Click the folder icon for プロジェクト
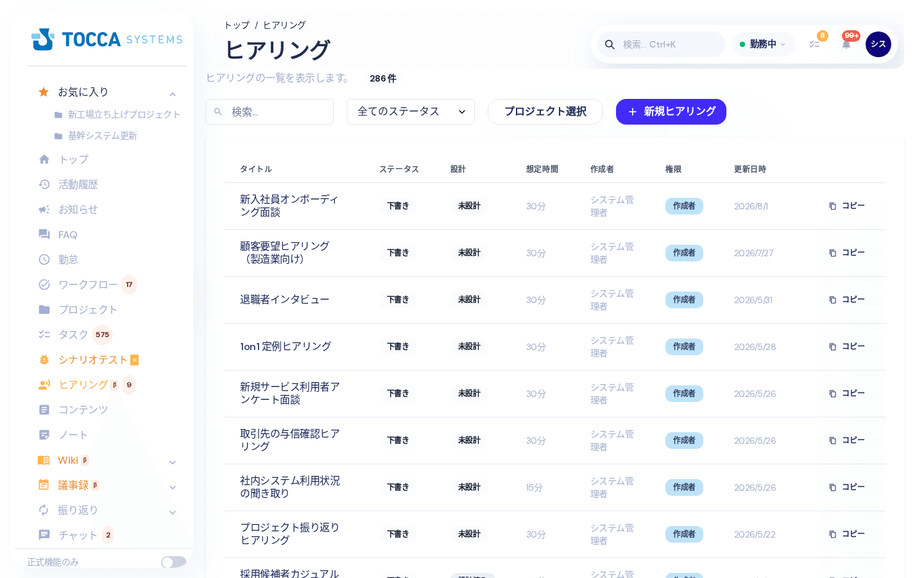 (44, 310)
